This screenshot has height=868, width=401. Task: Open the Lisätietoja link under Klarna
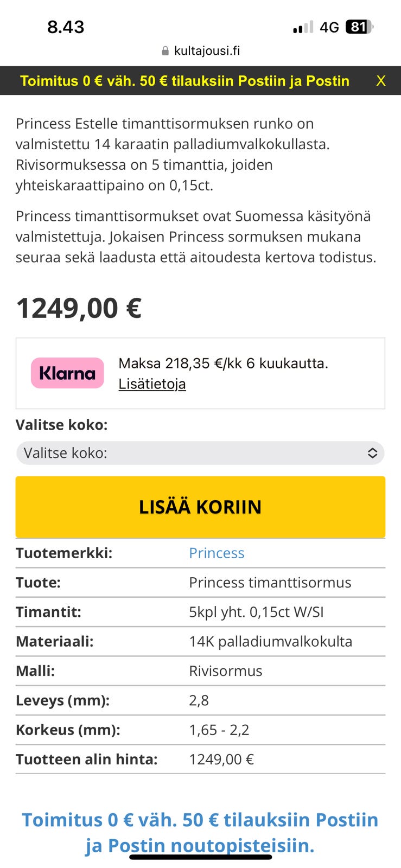pyautogui.click(x=152, y=384)
